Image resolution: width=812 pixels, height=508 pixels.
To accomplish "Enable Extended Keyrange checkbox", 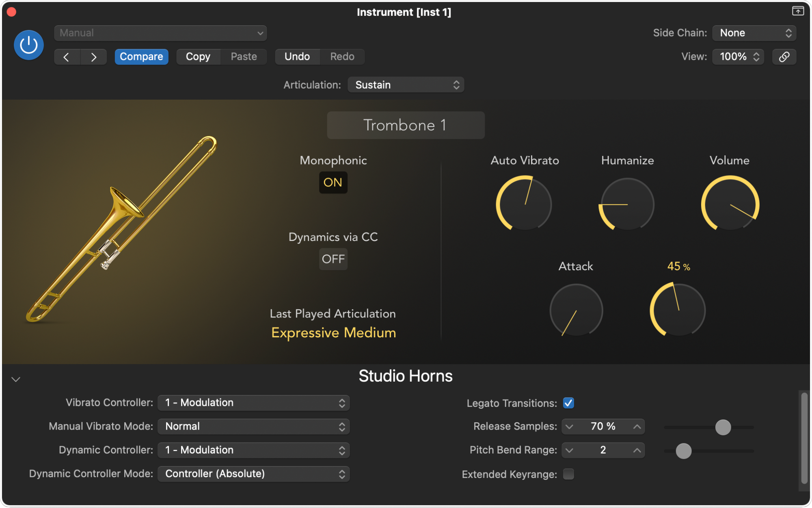I will 568,474.
